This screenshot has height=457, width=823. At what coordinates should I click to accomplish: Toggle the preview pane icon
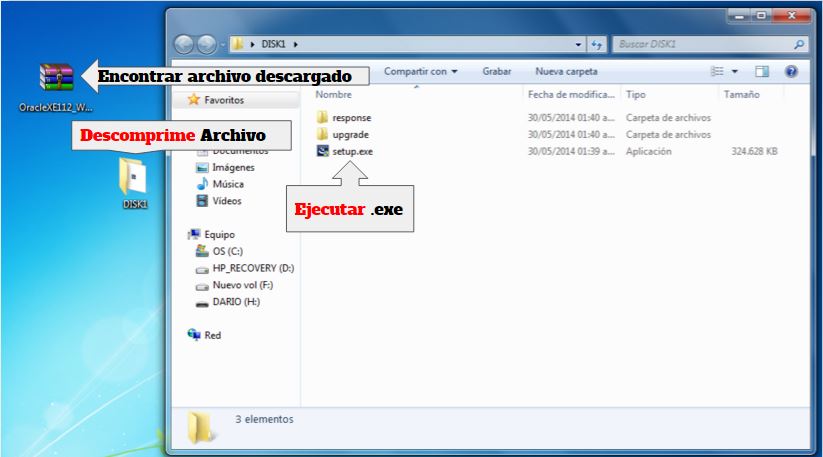click(762, 72)
